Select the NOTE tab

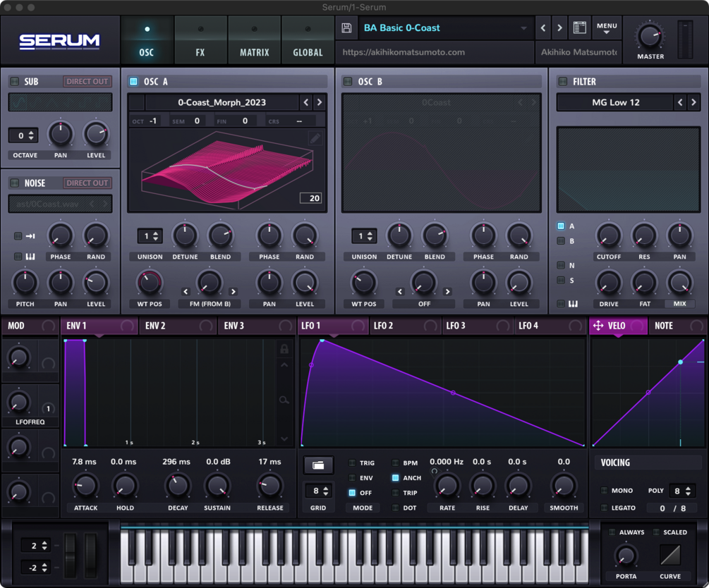tap(677, 326)
